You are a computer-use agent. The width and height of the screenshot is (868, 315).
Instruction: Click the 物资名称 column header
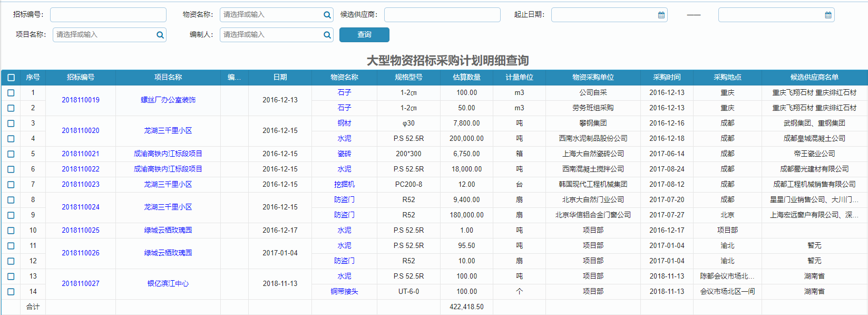[x=344, y=78]
